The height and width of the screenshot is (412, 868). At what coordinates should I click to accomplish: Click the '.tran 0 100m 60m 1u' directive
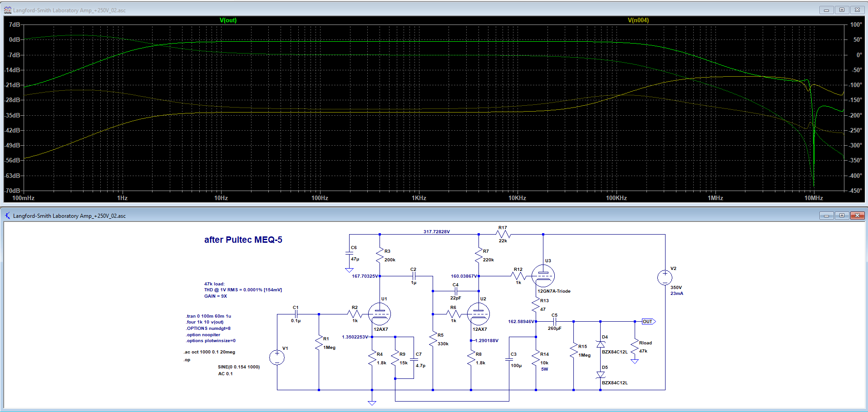pos(208,316)
